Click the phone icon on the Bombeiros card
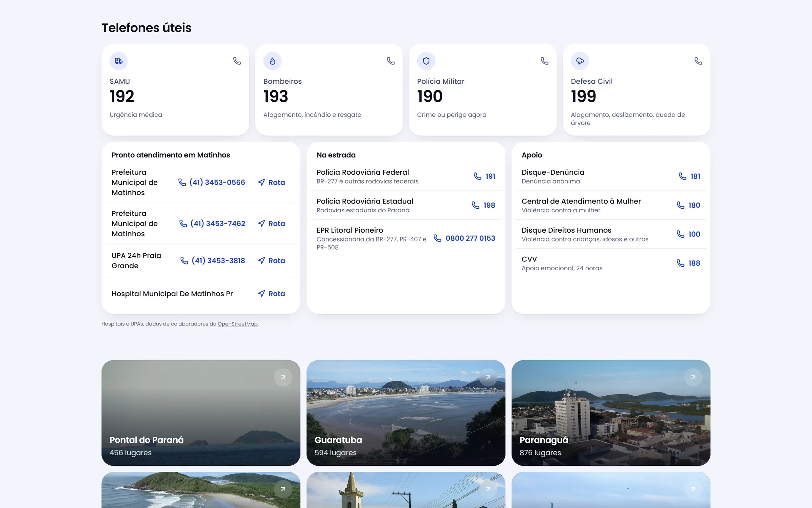812x508 pixels. click(x=391, y=61)
